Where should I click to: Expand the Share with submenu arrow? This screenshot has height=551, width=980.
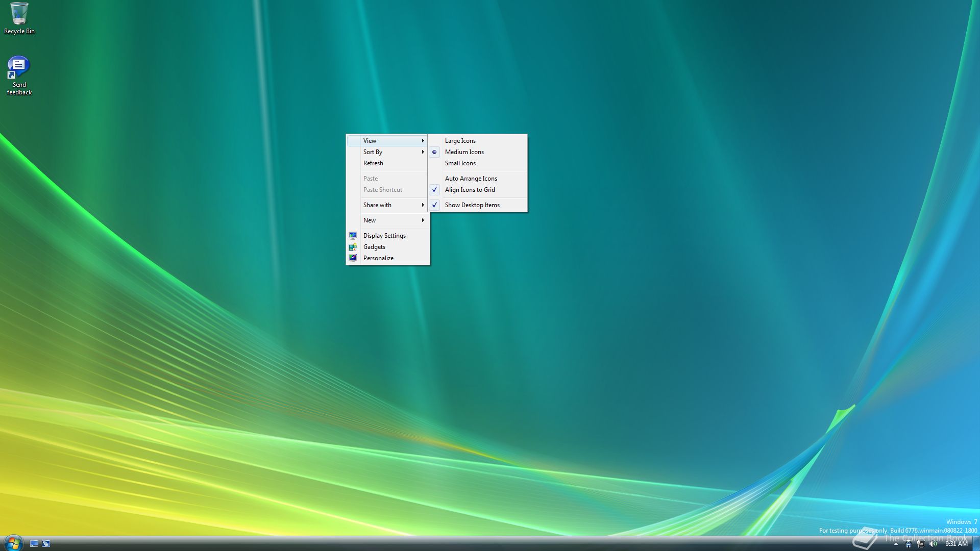coord(423,205)
